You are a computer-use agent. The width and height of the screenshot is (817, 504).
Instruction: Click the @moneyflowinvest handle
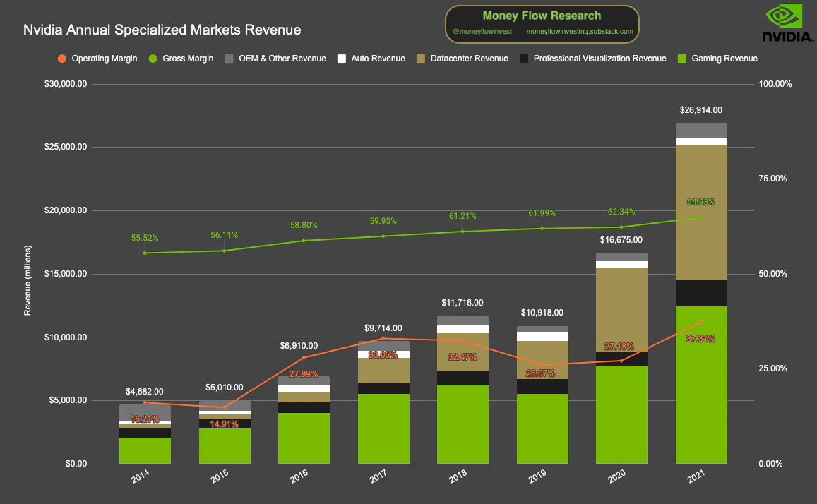(x=482, y=32)
